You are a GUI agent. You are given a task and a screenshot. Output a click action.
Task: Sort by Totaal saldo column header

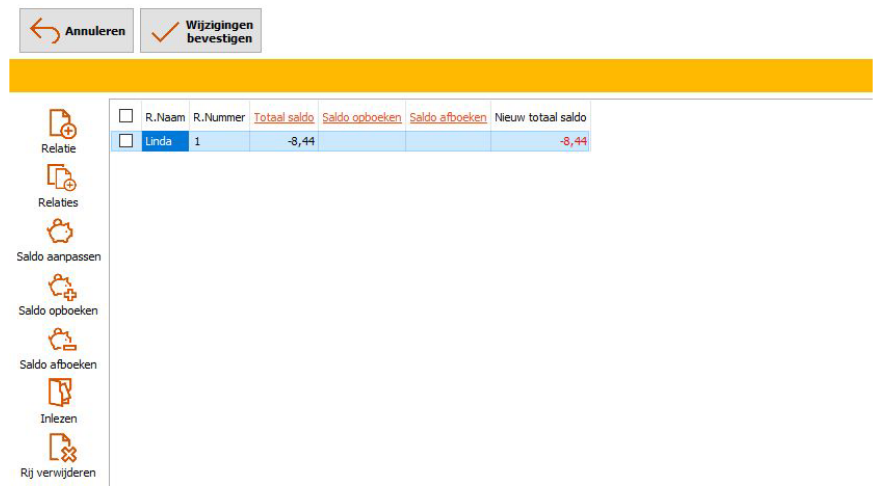(x=283, y=117)
